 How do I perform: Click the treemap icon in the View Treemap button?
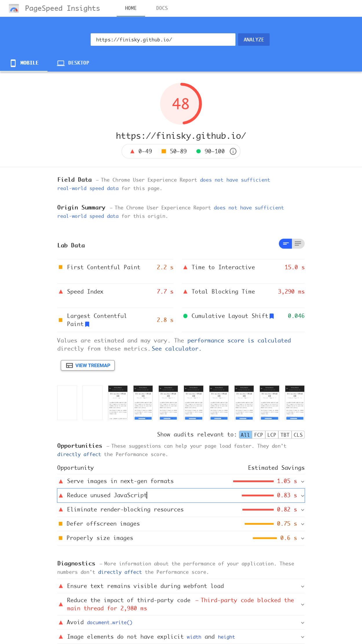[x=70, y=365]
